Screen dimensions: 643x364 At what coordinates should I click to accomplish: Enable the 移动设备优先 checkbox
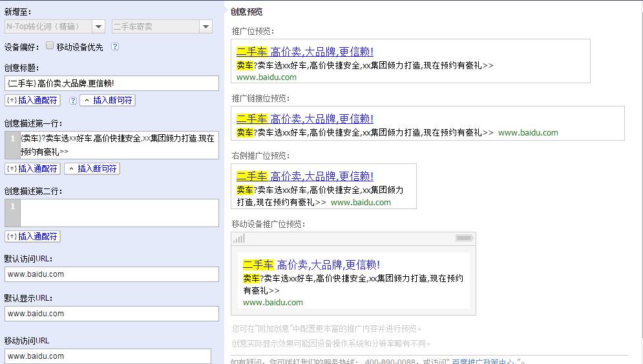(50, 45)
